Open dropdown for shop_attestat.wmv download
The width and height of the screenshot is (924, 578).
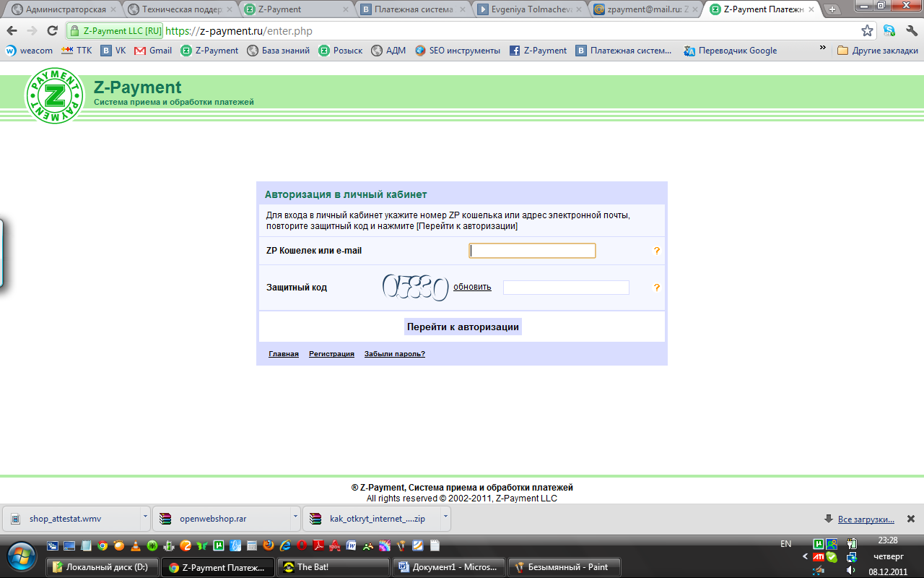(145, 518)
